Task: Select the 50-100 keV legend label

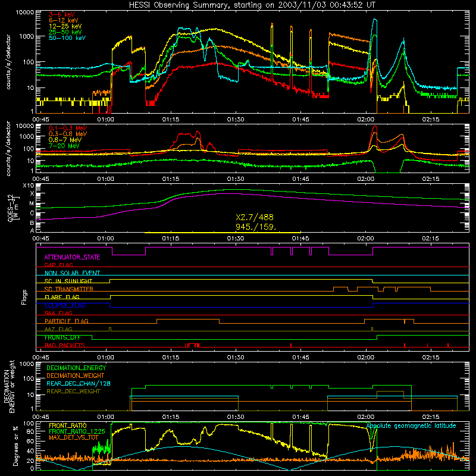Action: pyautogui.click(x=67, y=38)
